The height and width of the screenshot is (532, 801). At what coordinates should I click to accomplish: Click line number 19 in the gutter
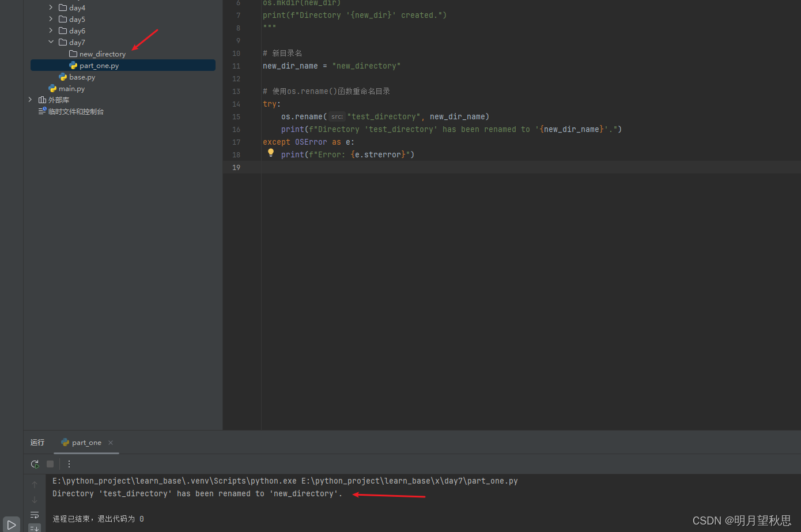pos(236,167)
